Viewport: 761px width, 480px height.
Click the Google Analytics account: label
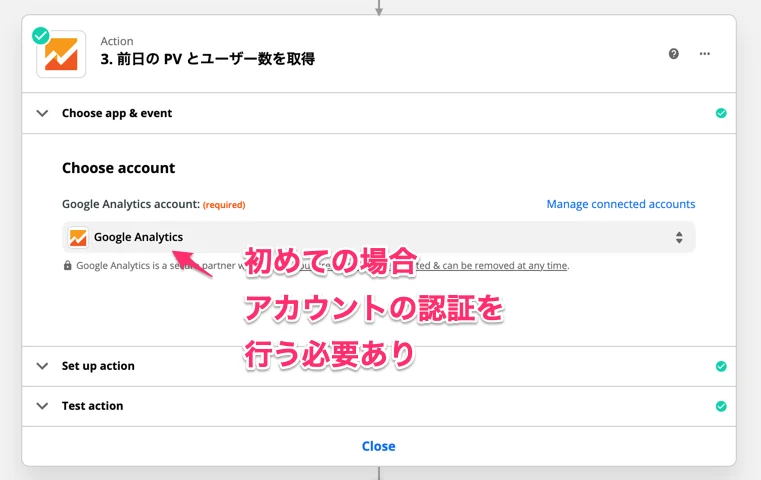pyautogui.click(x=131, y=204)
